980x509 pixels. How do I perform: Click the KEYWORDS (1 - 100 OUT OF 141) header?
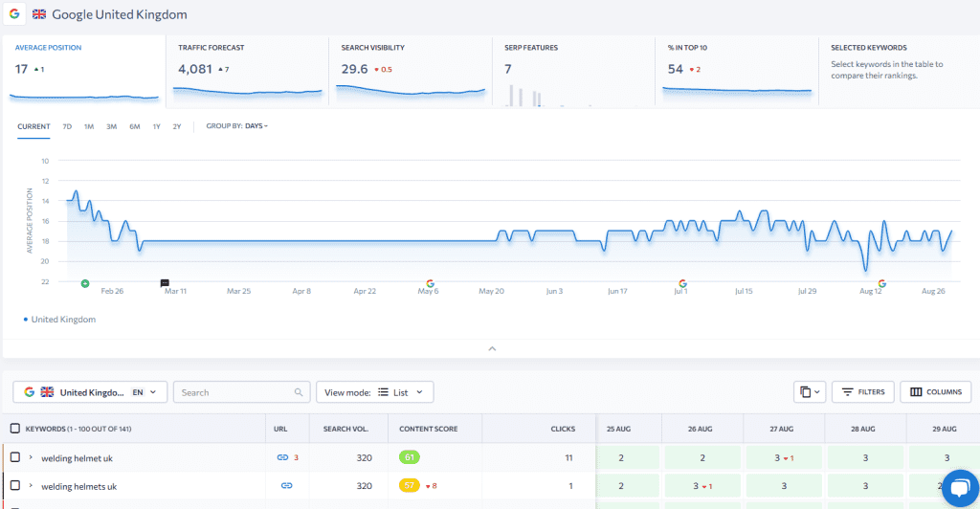(x=78, y=429)
